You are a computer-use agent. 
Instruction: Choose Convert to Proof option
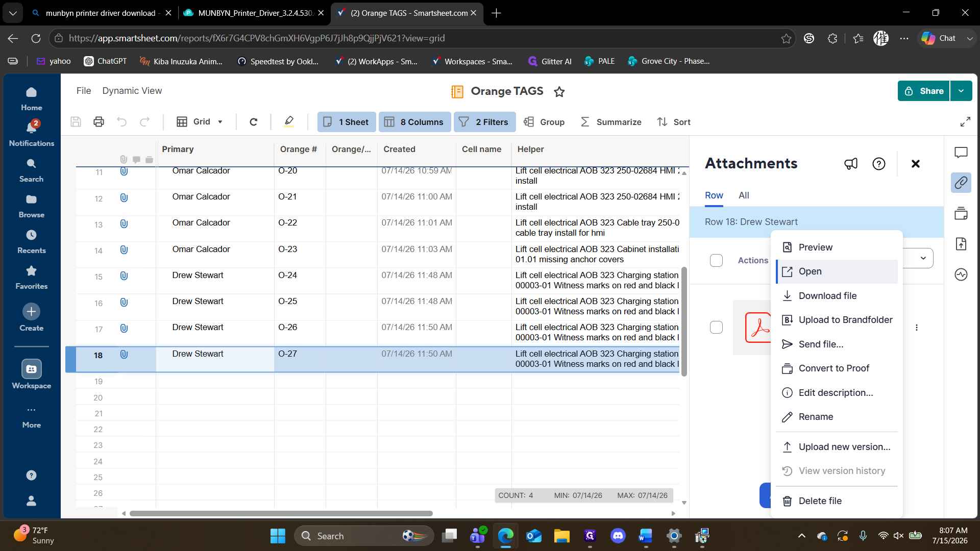pyautogui.click(x=837, y=368)
